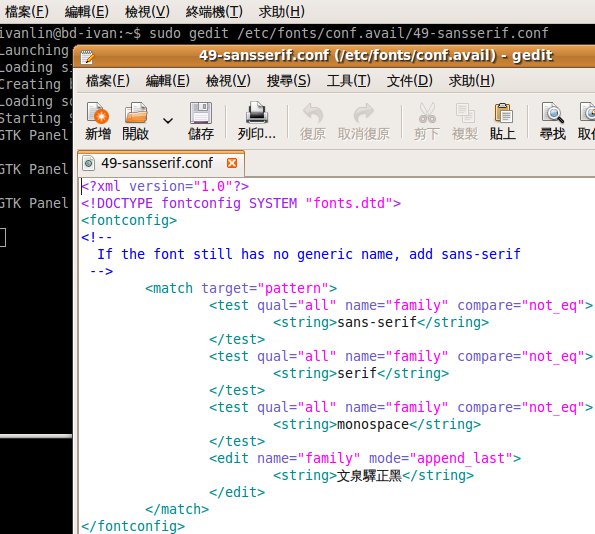This screenshot has width=595, height=534.
Task: Click the Paste clipboard icon
Action: (503, 113)
